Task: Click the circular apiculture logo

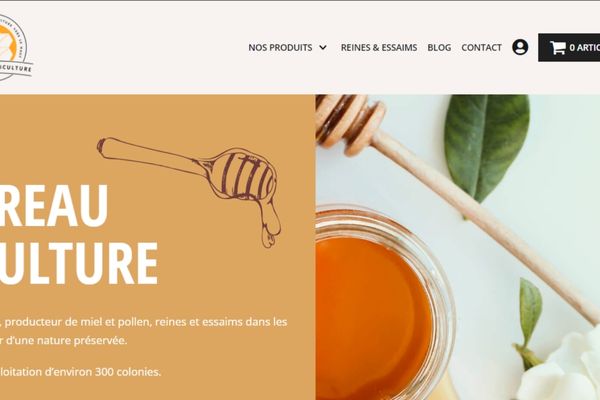Action: coord(15,47)
